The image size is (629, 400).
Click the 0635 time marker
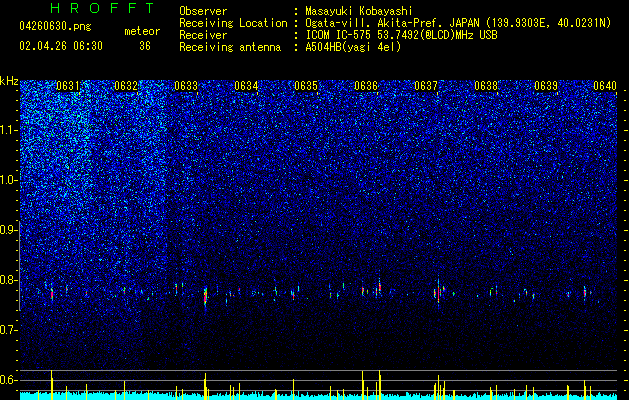(x=306, y=86)
